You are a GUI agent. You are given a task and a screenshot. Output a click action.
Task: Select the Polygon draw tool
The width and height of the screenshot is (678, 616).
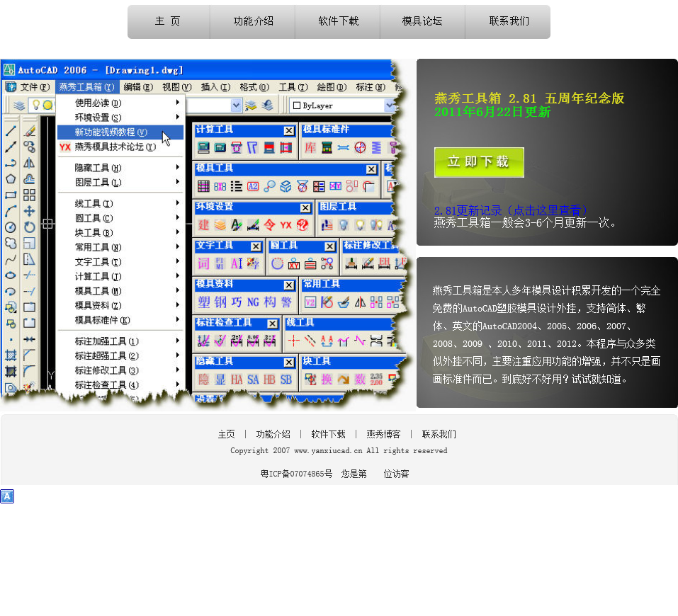11,179
